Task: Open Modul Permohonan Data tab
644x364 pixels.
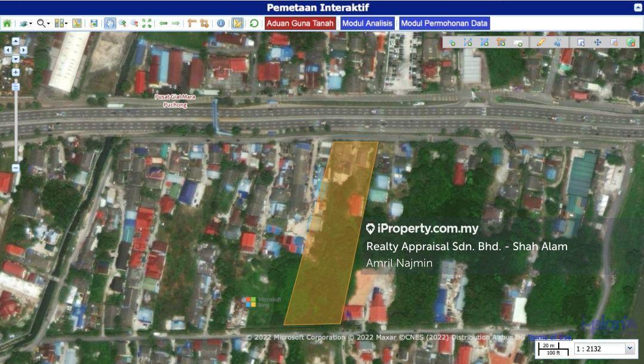Action: (x=444, y=23)
